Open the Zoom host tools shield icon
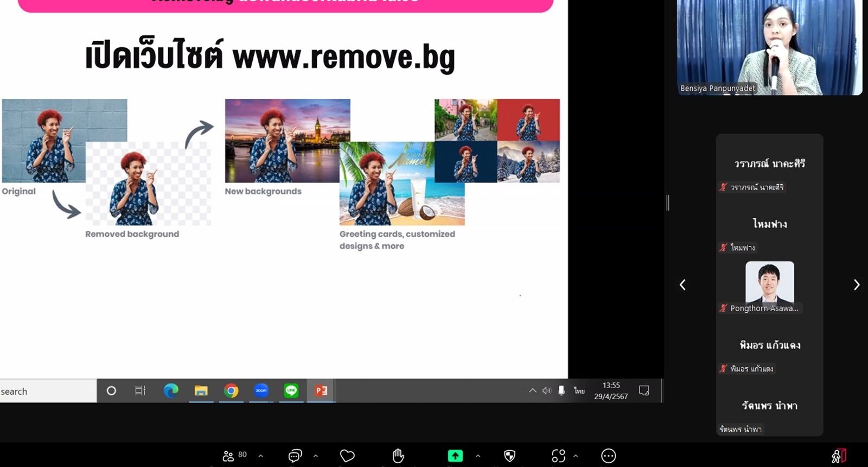The height and width of the screenshot is (467, 868). click(509, 456)
